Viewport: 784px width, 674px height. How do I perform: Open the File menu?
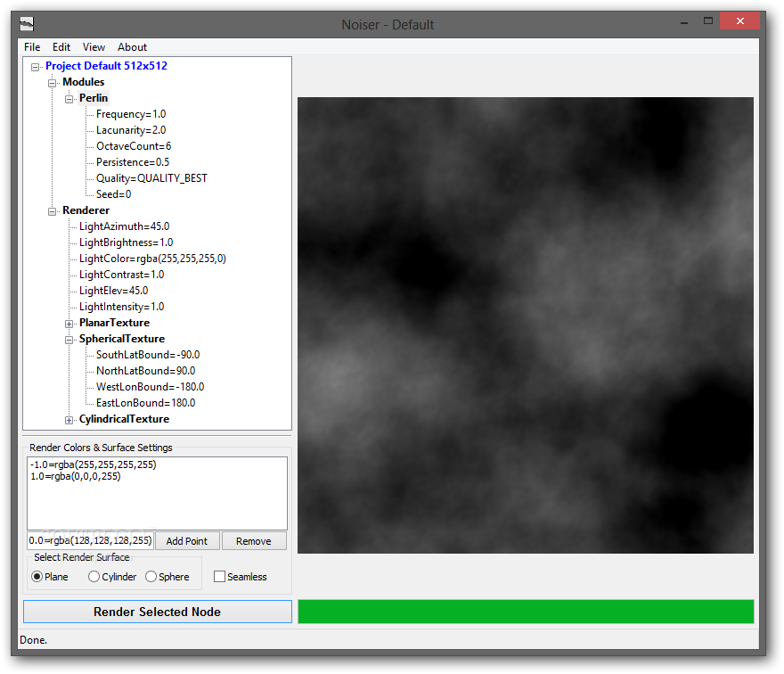pos(32,47)
